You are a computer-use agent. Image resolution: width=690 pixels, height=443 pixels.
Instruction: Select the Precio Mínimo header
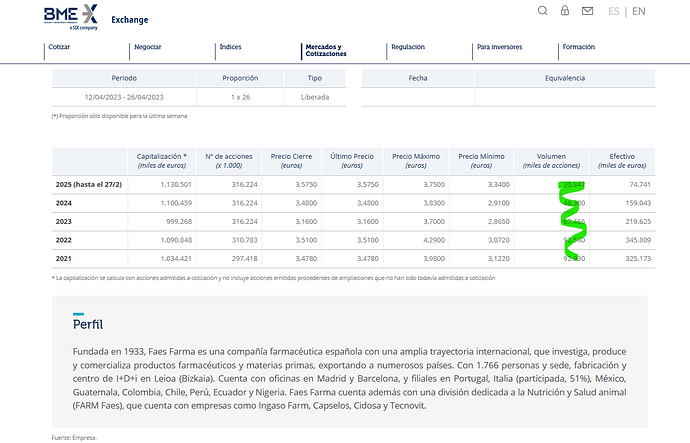481,161
